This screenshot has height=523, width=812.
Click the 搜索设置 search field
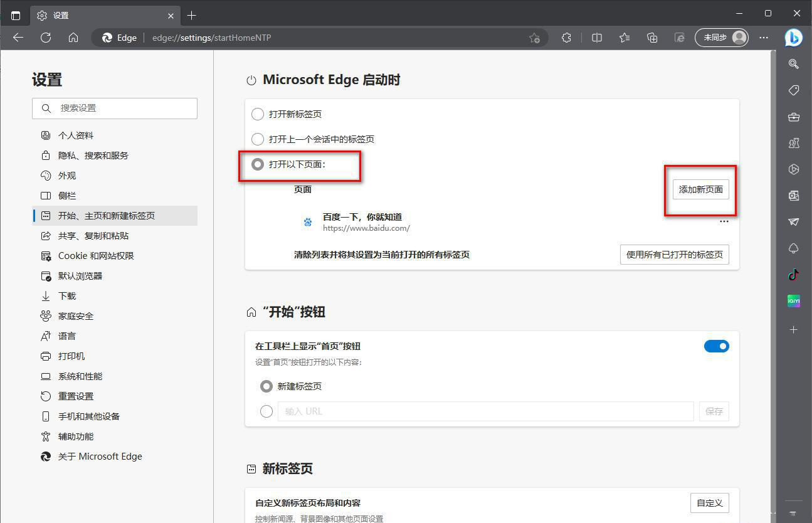115,108
